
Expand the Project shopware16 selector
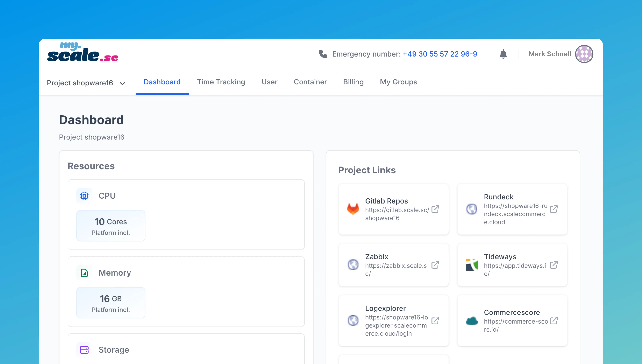(86, 83)
